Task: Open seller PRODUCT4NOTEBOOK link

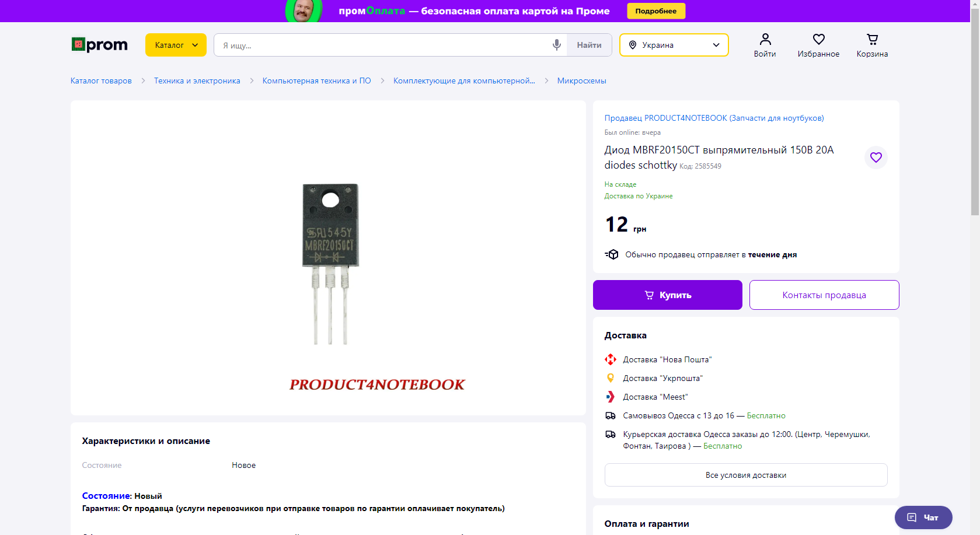Action: point(714,118)
